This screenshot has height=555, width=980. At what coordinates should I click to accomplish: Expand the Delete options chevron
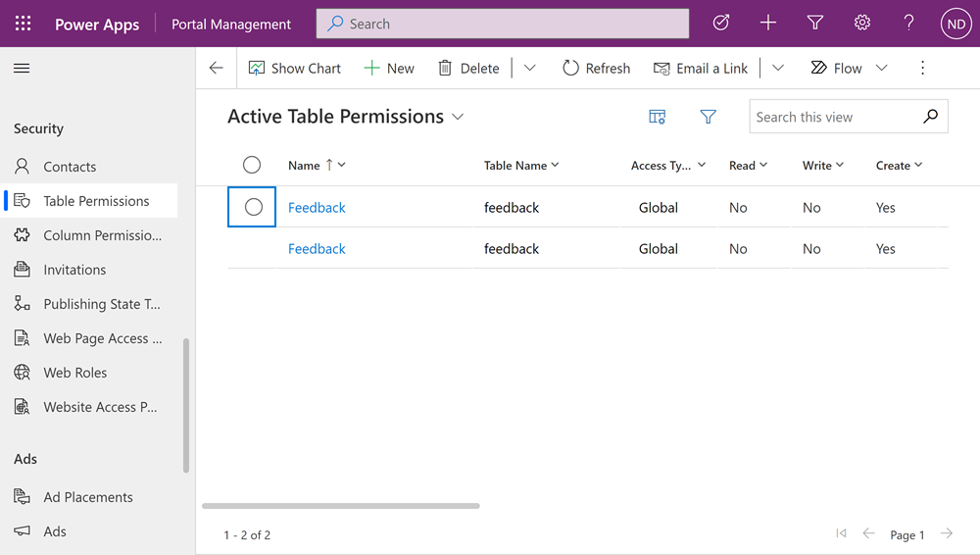coord(529,68)
